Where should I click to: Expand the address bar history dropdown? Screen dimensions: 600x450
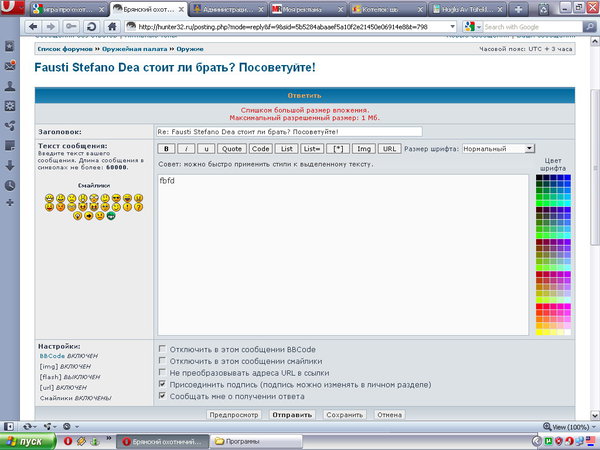(x=452, y=27)
